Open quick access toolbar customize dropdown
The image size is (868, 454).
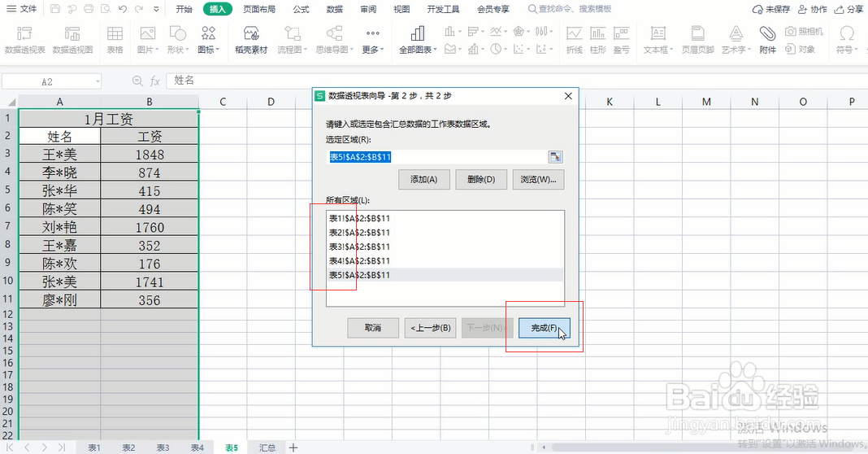point(156,9)
